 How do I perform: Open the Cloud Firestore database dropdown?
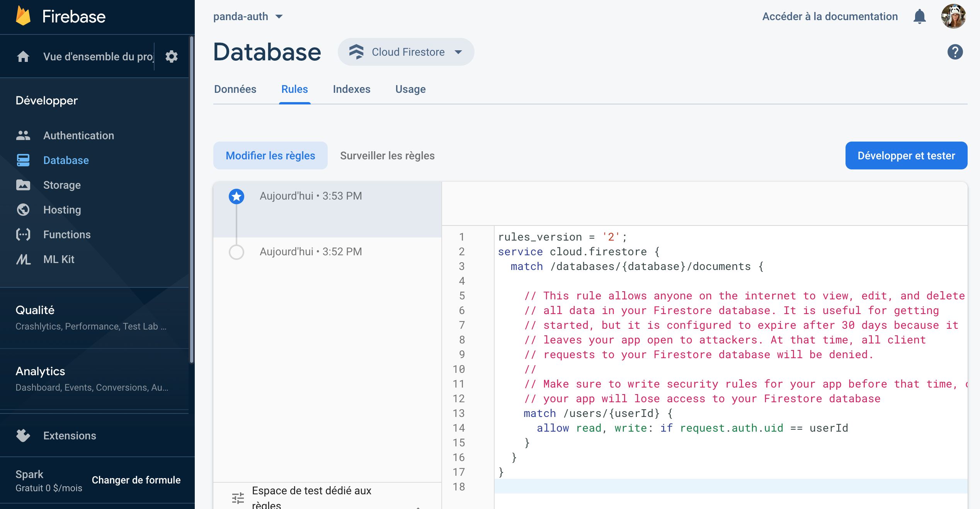(405, 52)
